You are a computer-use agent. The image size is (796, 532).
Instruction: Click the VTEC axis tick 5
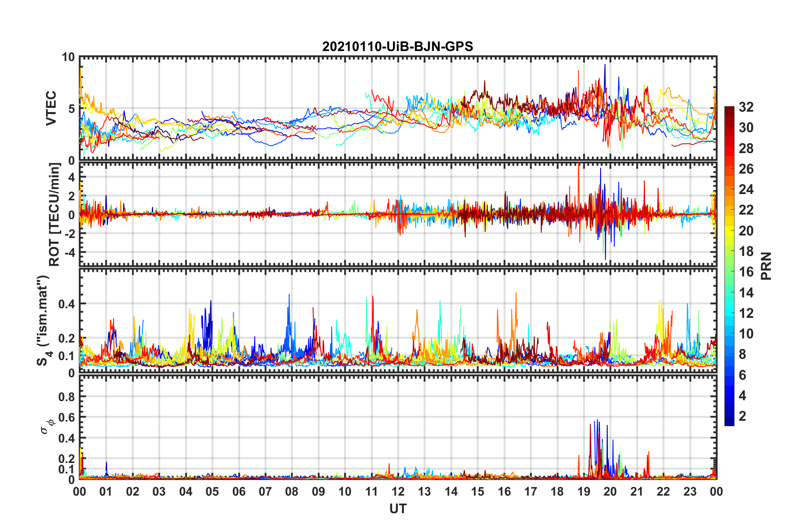click(72, 109)
